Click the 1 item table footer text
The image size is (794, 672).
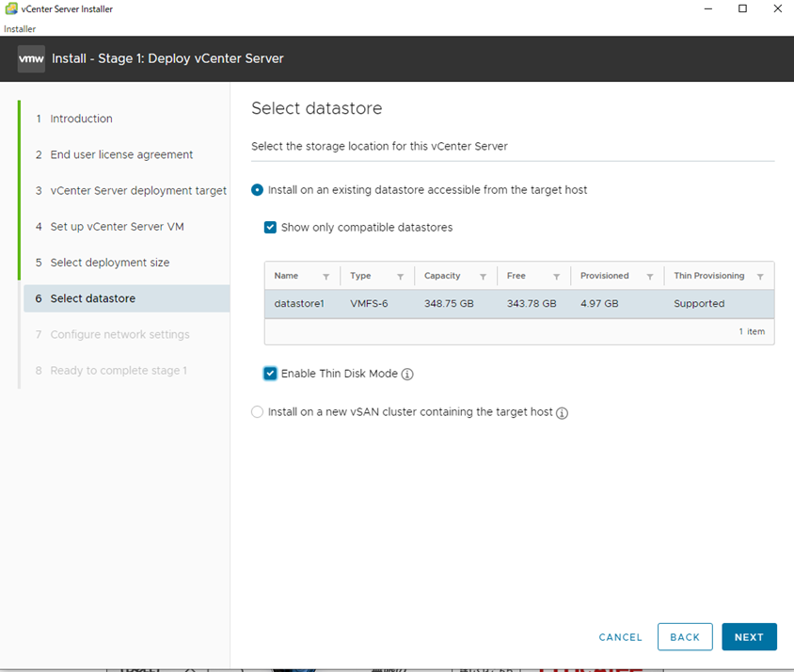click(752, 331)
